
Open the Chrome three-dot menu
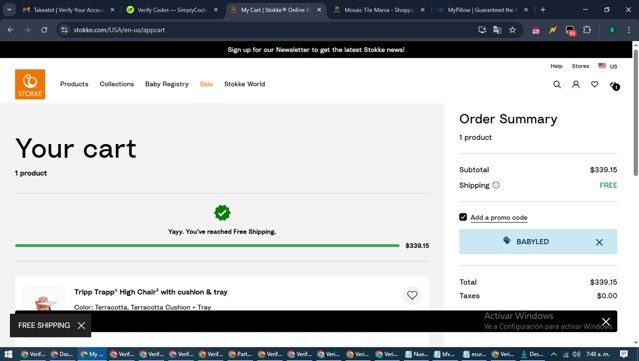click(x=629, y=30)
